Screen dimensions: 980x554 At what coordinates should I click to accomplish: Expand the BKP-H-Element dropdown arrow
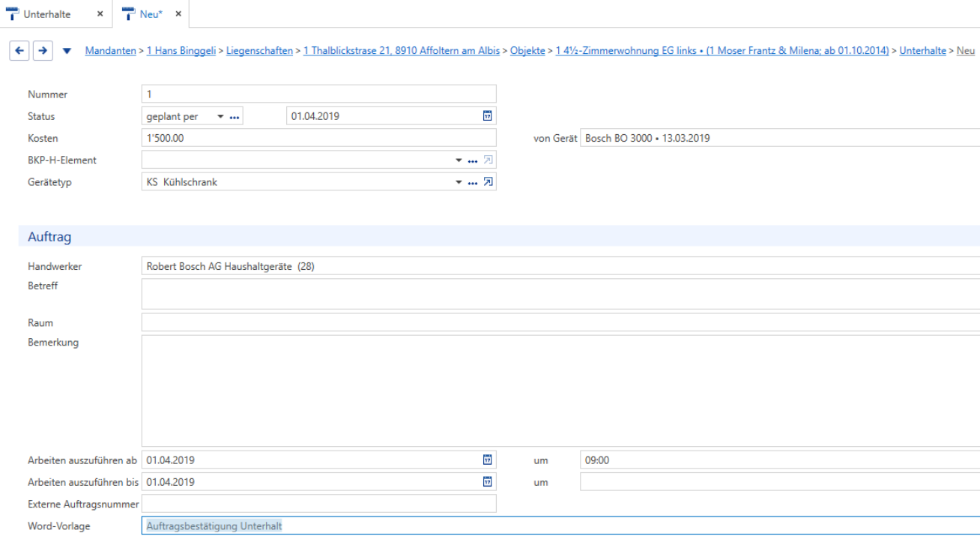(459, 160)
